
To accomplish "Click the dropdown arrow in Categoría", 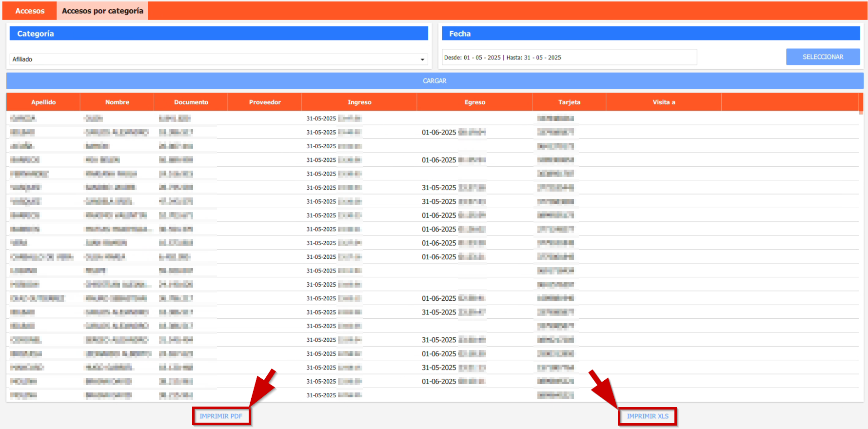I will [422, 59].
